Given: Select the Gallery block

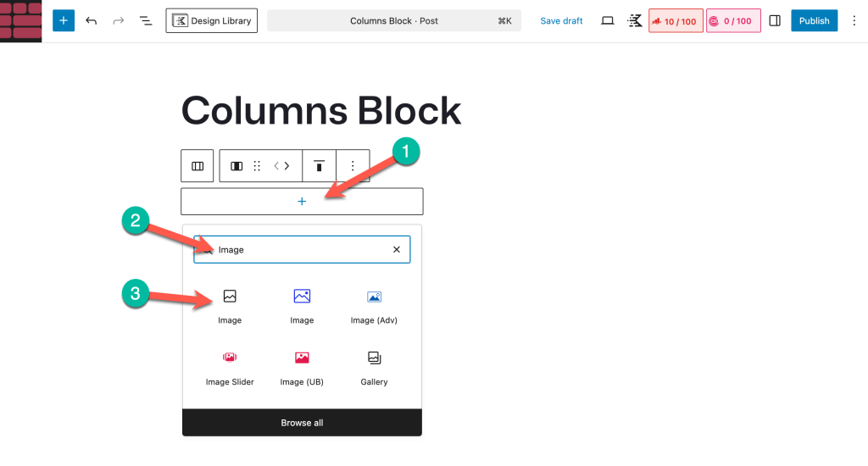Looking at the screenshot, I should point(374,367).
